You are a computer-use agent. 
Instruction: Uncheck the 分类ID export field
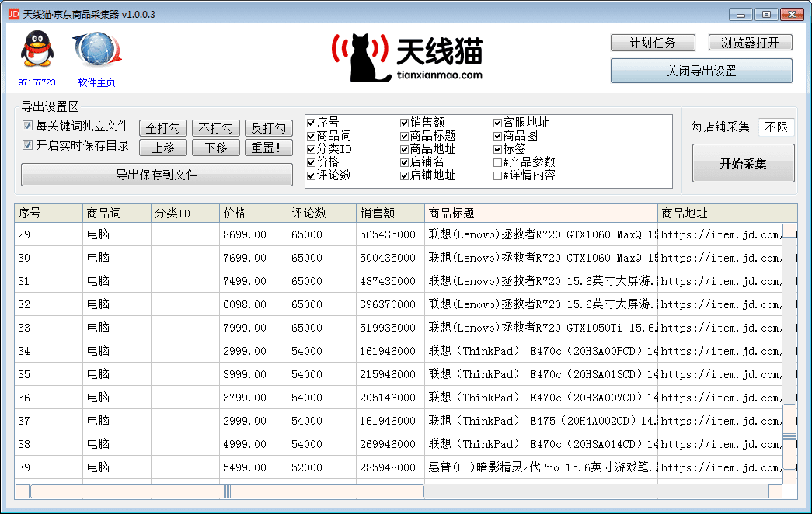click(x=312, y=150)
